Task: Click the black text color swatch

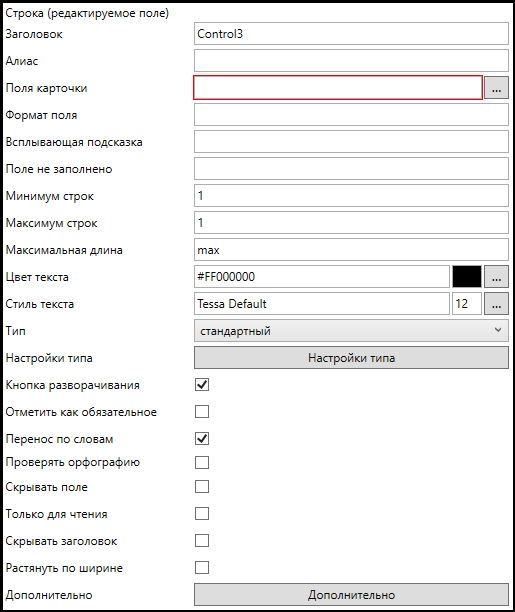Action: coord(467,276)
